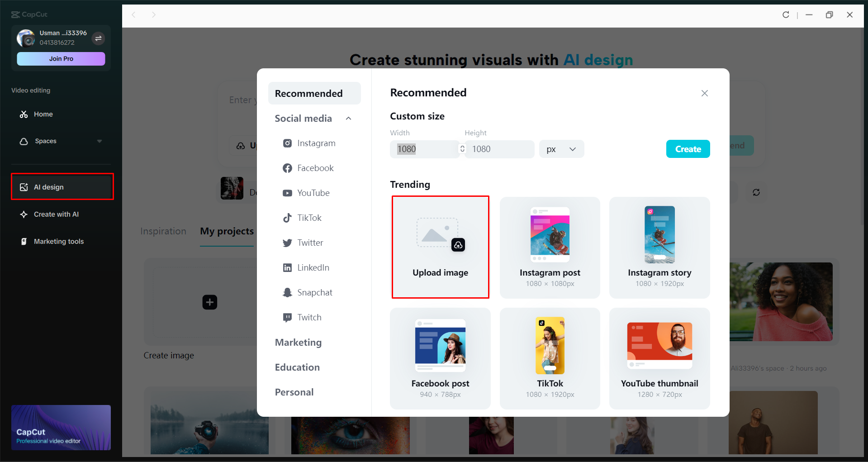The width and height of the screenshot is (868, 462).
Task: Click the YouTube icon
Action: 288,193
